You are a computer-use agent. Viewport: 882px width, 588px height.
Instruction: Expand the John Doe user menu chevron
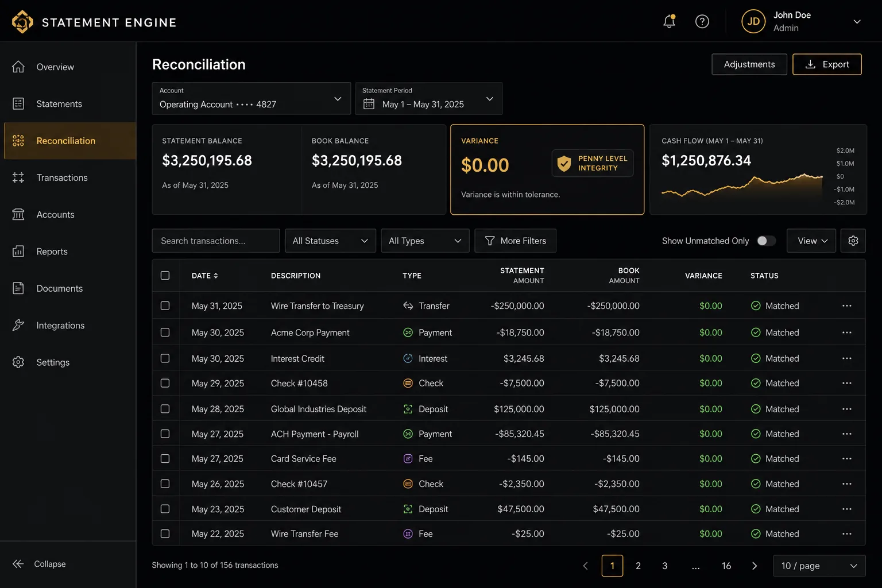pos(857,22)
